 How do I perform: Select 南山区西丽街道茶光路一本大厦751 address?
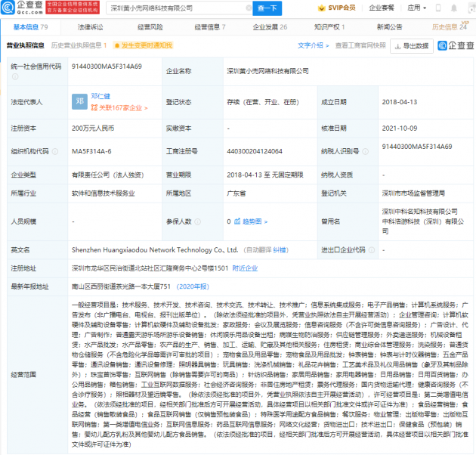click(x=121, y=286)
